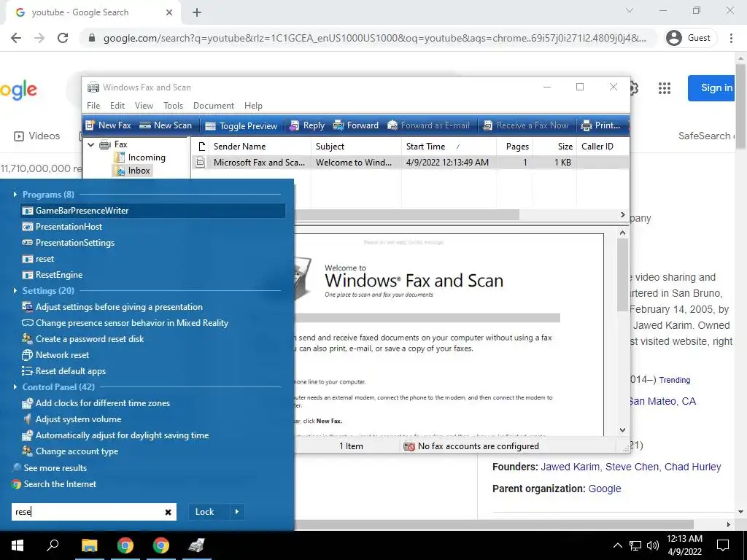Open notification center icon

click(x=723, y=545)
